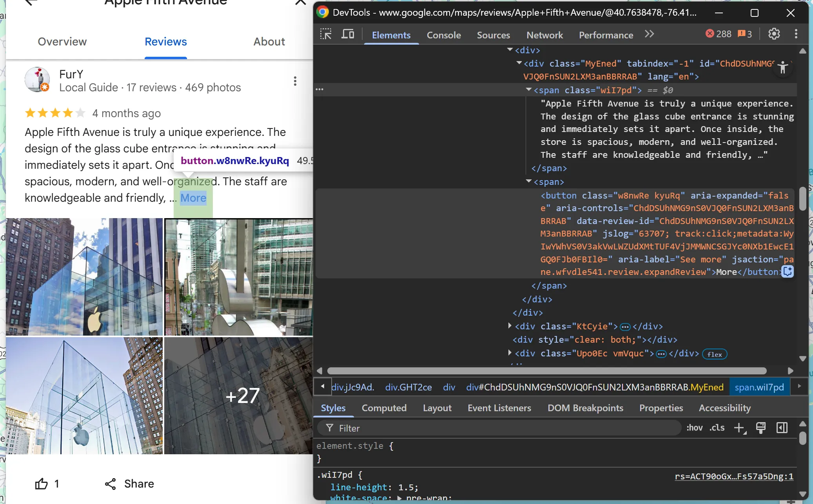
Task: Click the flex layout badge
Action: [x=715, y=354]
